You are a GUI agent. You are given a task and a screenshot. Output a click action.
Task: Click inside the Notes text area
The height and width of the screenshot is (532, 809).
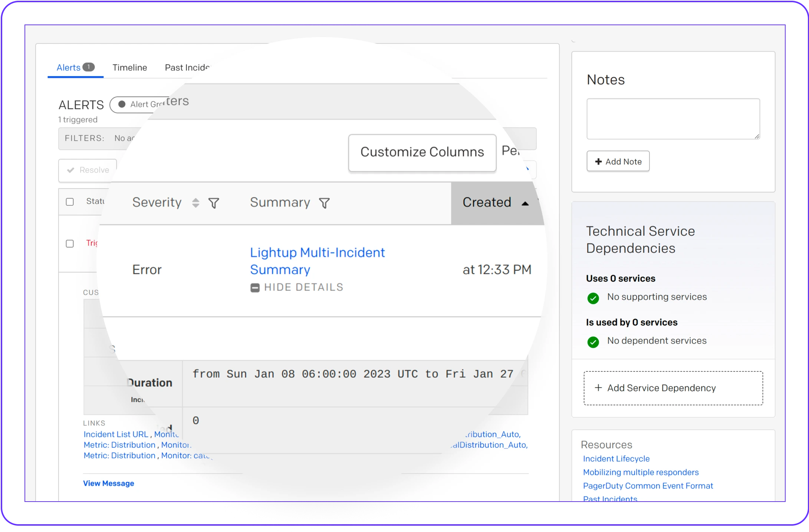[673, 119]
